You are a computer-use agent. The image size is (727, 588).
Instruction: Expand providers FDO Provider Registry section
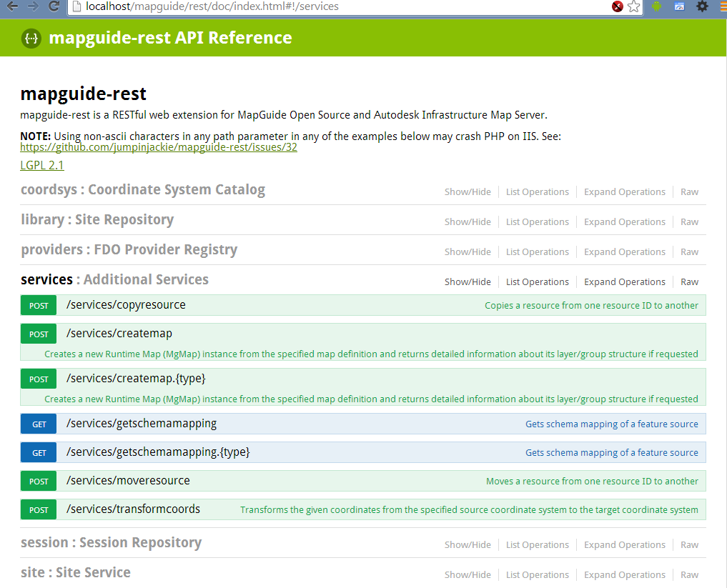pos(129,250)
